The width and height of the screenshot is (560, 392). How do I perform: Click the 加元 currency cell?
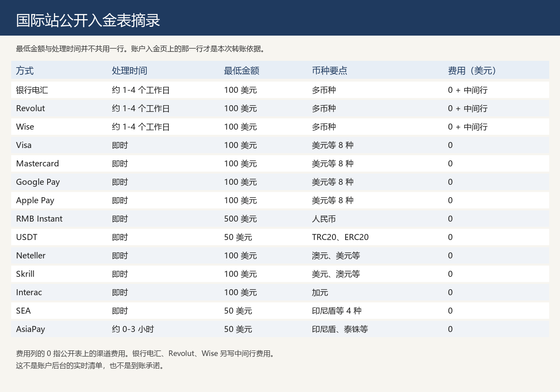coord(320,292)
